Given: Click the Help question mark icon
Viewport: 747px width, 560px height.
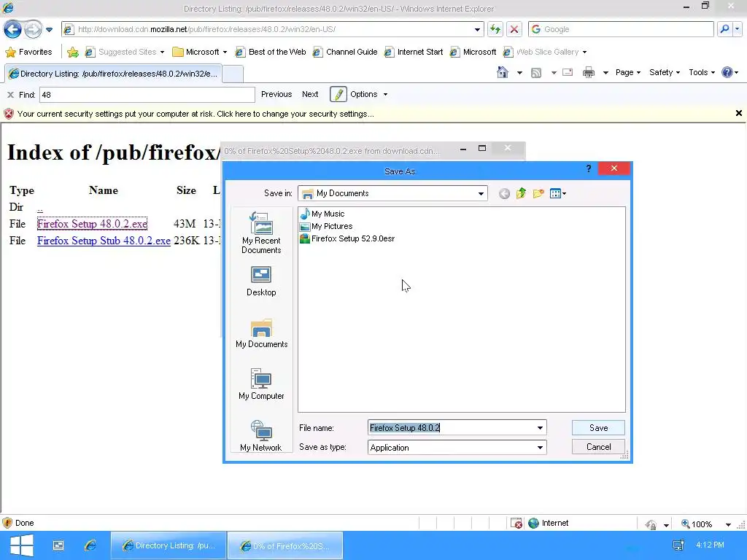Looking at the screenshot, I should [727, 72].
